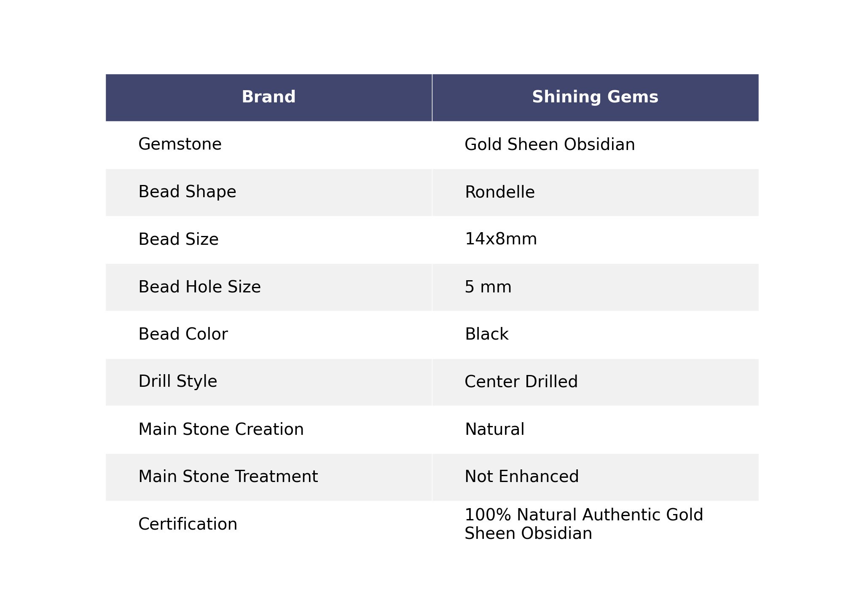
Task: Select the Bead Color label
Action: click(183, 335)
